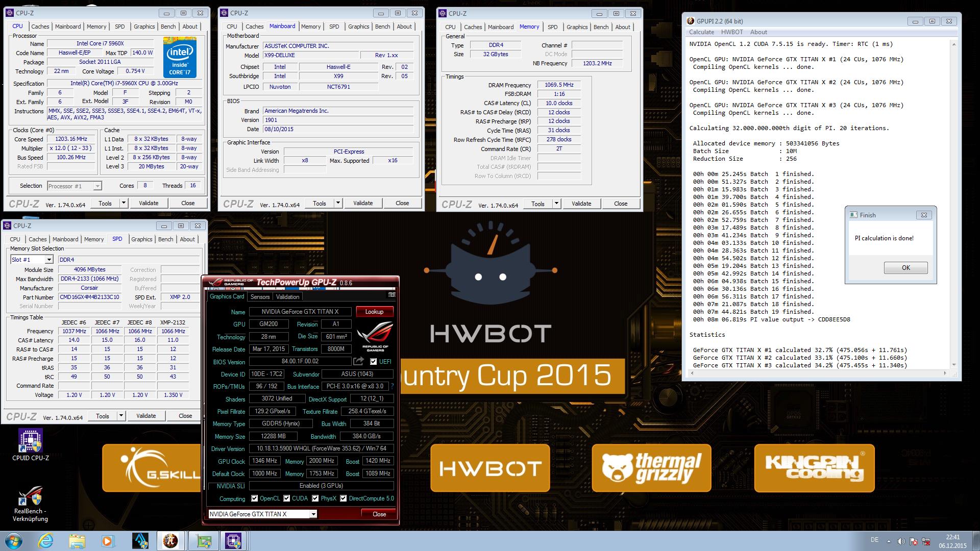Click the network icon in the system tray
This screenshot has height=551, width=980.
925,541
